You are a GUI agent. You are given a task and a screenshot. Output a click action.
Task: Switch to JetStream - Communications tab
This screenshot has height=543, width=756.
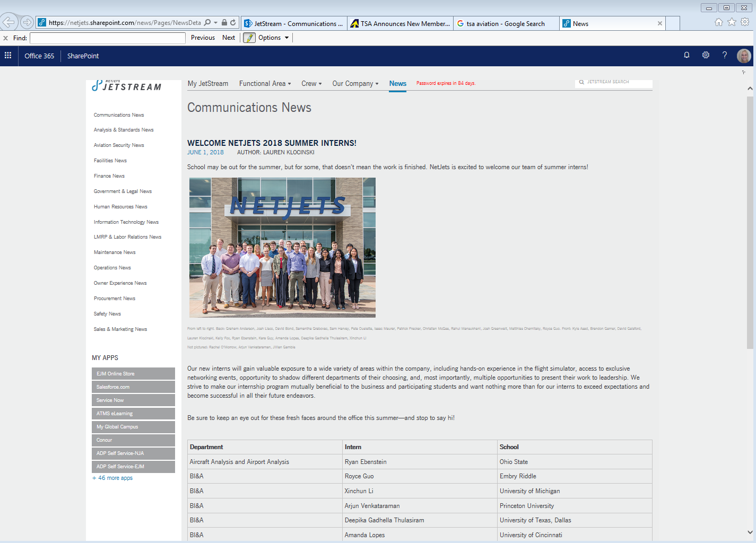click(x=294, y=23)
